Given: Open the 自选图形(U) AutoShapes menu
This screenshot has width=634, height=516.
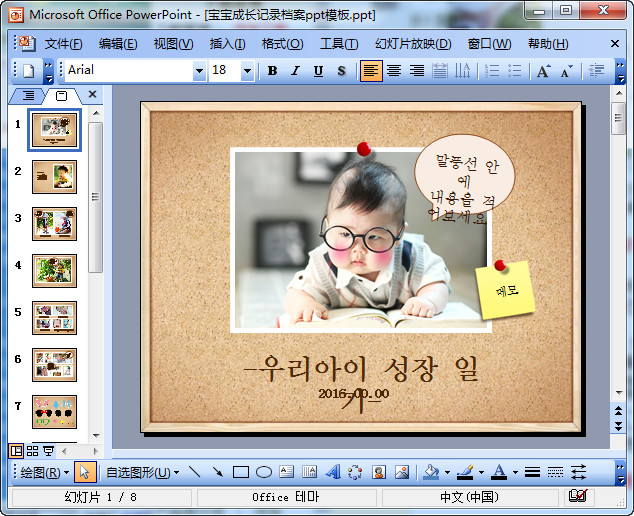Looking at the screenshot, I should pyautogui.click(x=142, y=472).
